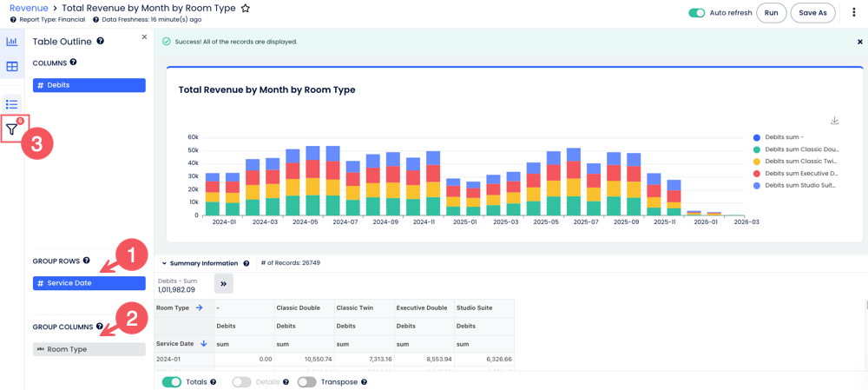Toggle the Auto refresh switch
Image resolution: width=868 pixels, height=390 pixels.
pyautogui.click(x=696, y=13)
